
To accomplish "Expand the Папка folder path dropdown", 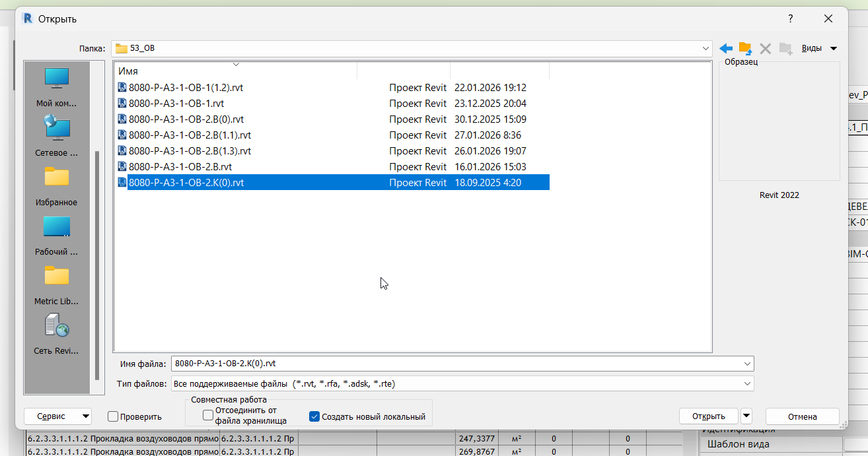I will pos(706,48).
